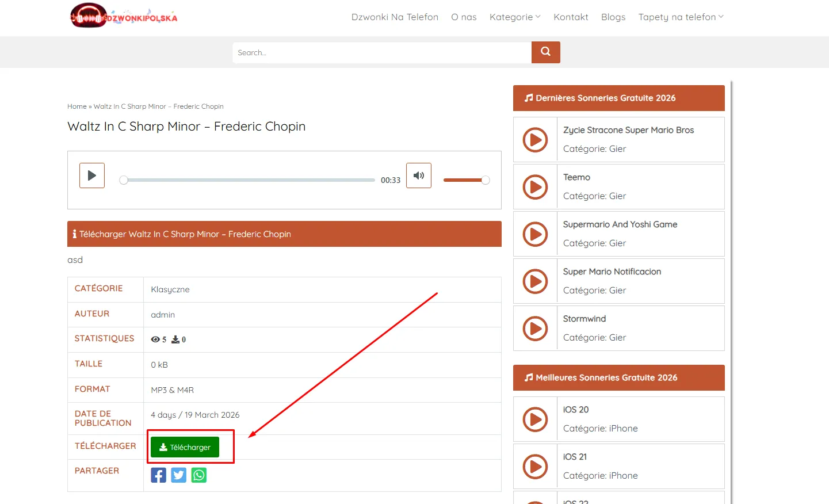The width and height of the screenshot is (829, 504).
Task: Open the Stormwind title link
Action: pyautogui.click(x=584, y=319)
